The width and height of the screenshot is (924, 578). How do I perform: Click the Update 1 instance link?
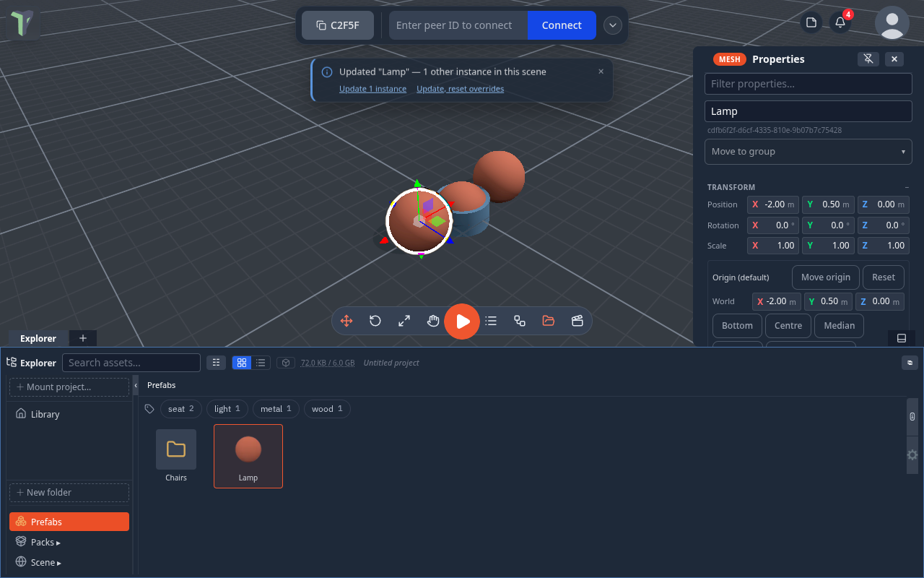pos(372,89)
